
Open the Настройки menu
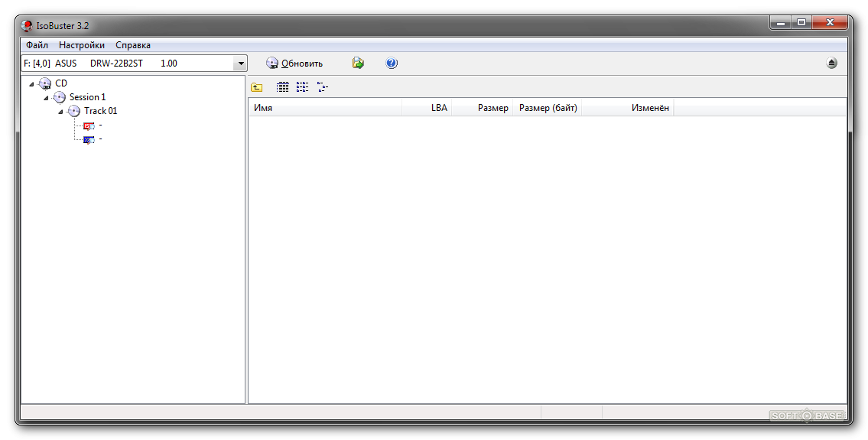[82, 45]
